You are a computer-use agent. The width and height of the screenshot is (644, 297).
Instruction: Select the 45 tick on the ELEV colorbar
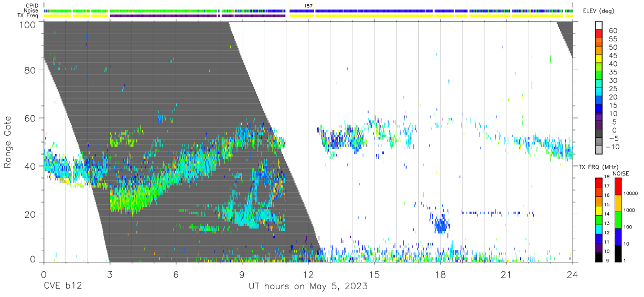(x=613, y=56)
